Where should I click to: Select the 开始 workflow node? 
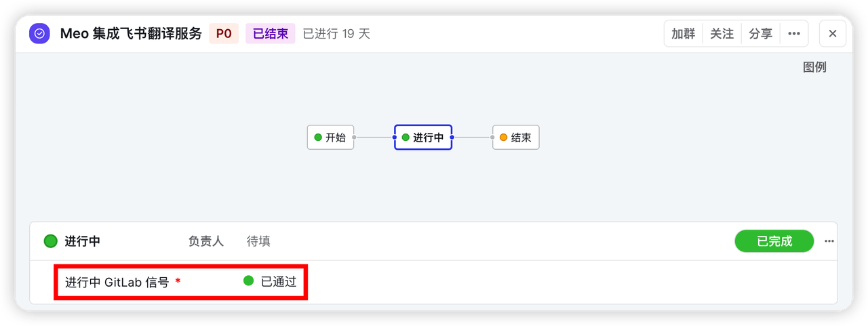[x=330, y=138]
